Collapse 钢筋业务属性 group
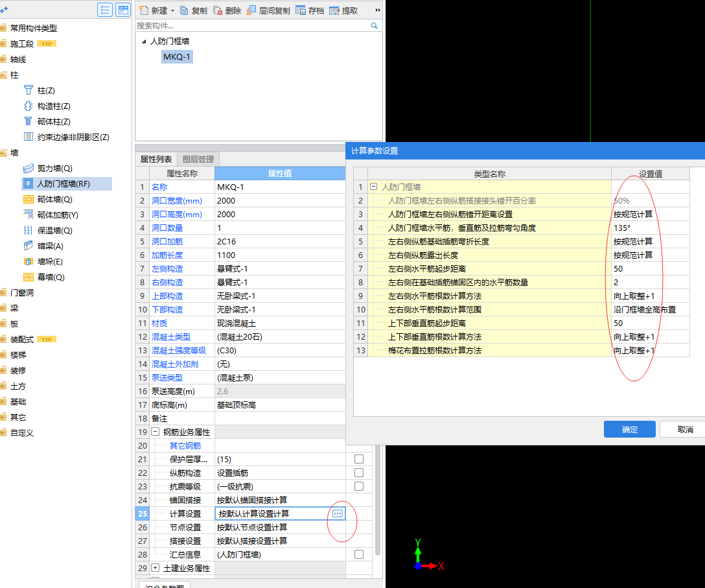Viewport: 705px width, 588px height. click(x=155, y=432)
